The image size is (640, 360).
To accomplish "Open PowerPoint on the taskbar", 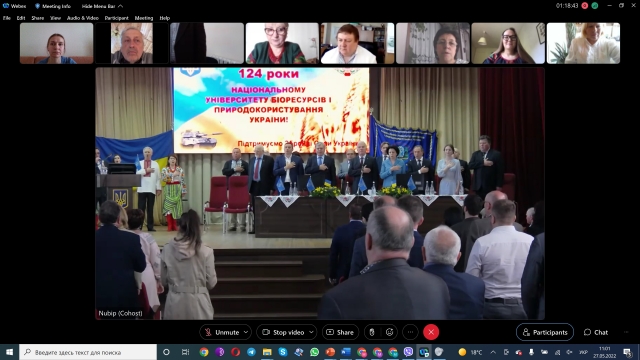I will tap(330, 352).
